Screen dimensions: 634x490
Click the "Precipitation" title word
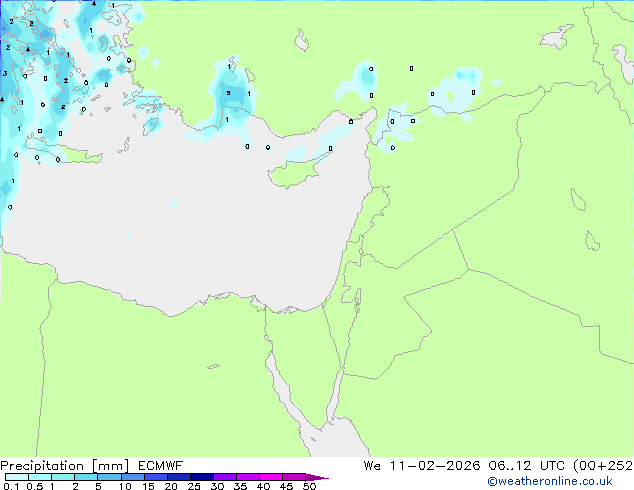tap(42, 466)
